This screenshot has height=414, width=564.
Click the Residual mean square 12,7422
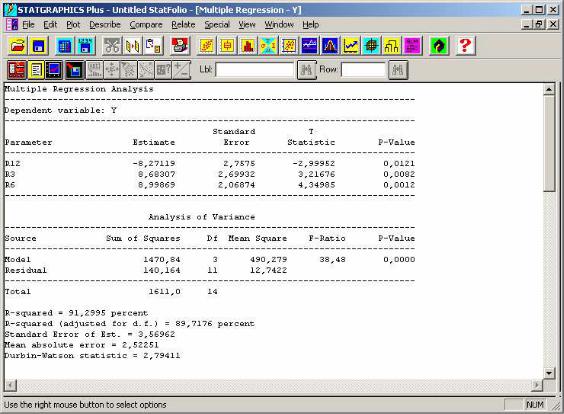coord(268,270)
